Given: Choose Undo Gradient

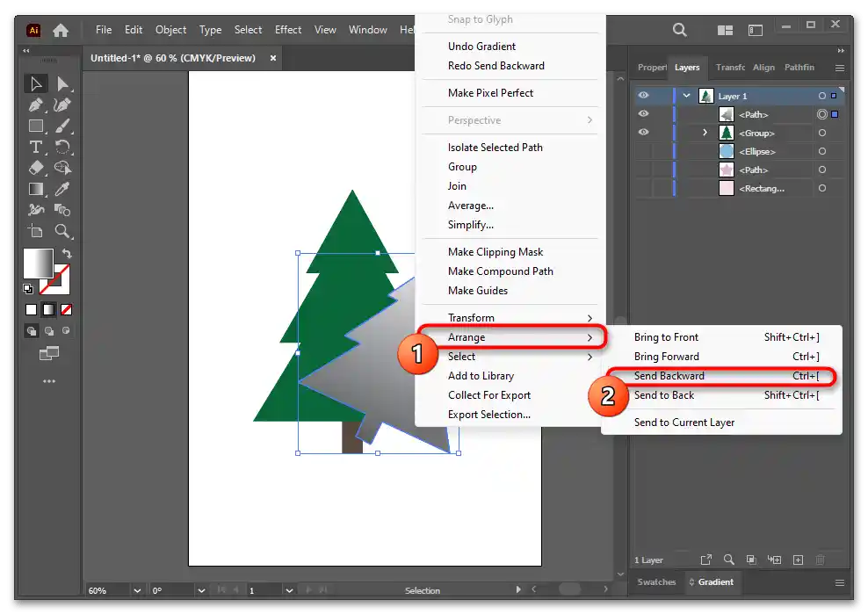Looking at the screenshot, I should point(481,47).
